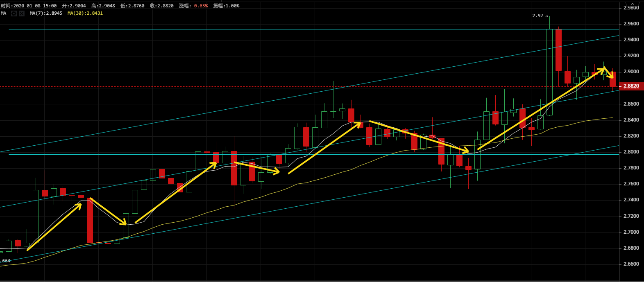Click the 2.8000 price axis label
Image resolution: width=644 pixels, height=282 pixels.
coord(631,152)
